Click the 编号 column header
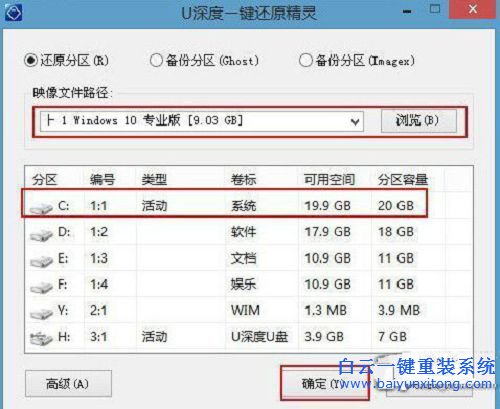 click(x=102, y=180)
